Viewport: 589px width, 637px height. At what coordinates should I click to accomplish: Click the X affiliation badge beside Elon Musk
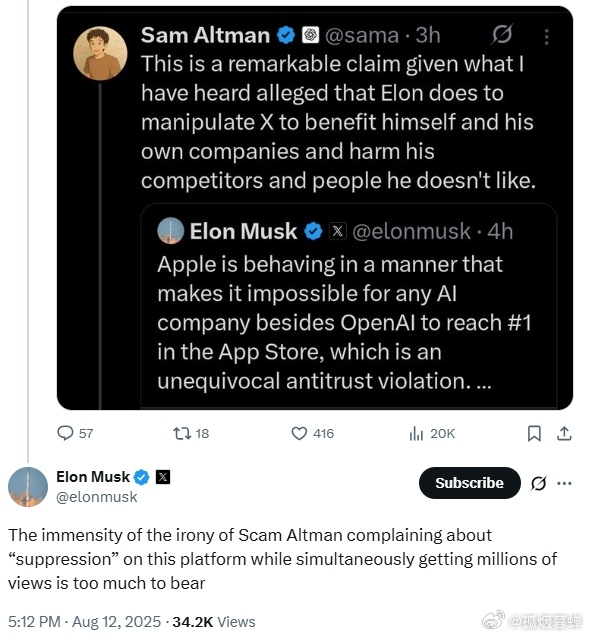click(163, 477)
